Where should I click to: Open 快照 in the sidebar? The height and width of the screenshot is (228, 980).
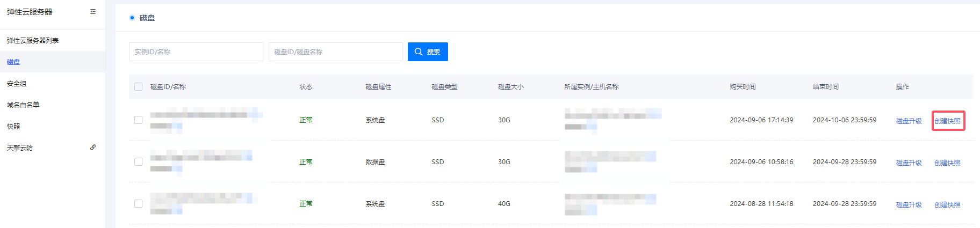[13, 127]
